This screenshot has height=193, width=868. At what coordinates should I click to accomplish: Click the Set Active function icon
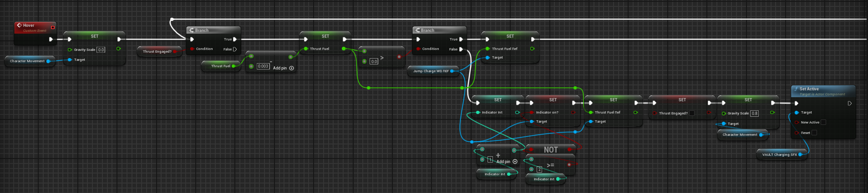click(x=796, y=89)
